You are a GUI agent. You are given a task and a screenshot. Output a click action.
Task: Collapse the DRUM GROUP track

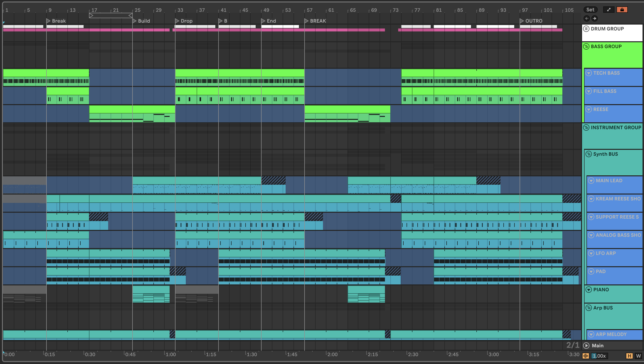586,29
